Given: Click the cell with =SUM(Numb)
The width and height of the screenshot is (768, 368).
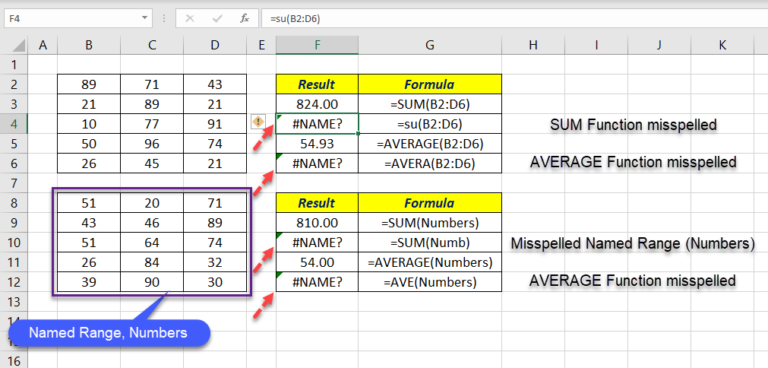Looking at the screenshot, I should click(430, 243).
